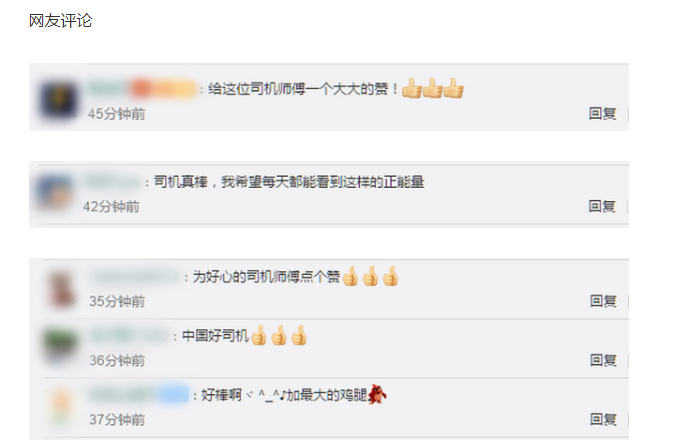This screenshot has width=677, height=448.
Task: Click the red angry bird emoji
Action: 377,394
